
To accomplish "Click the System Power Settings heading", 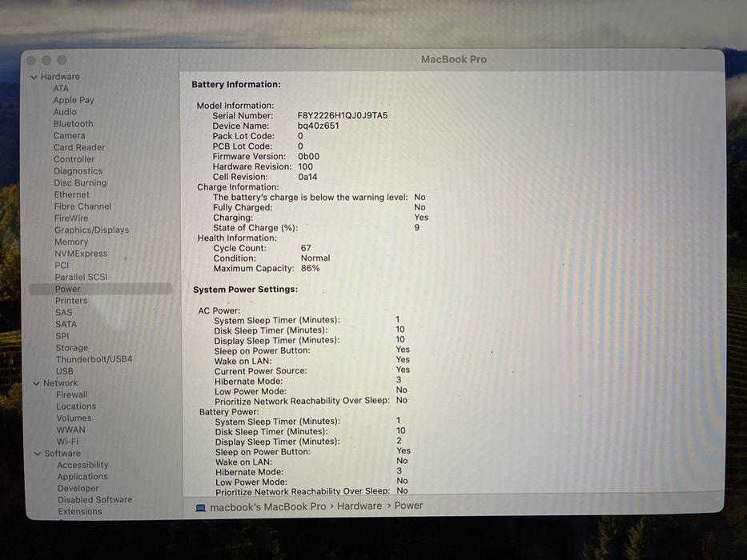I will (245, 290).
